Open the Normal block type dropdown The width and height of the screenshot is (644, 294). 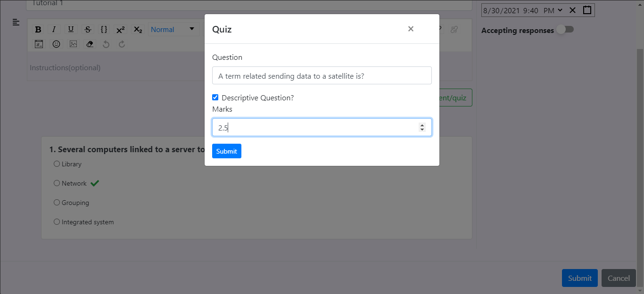coord(173,29)
